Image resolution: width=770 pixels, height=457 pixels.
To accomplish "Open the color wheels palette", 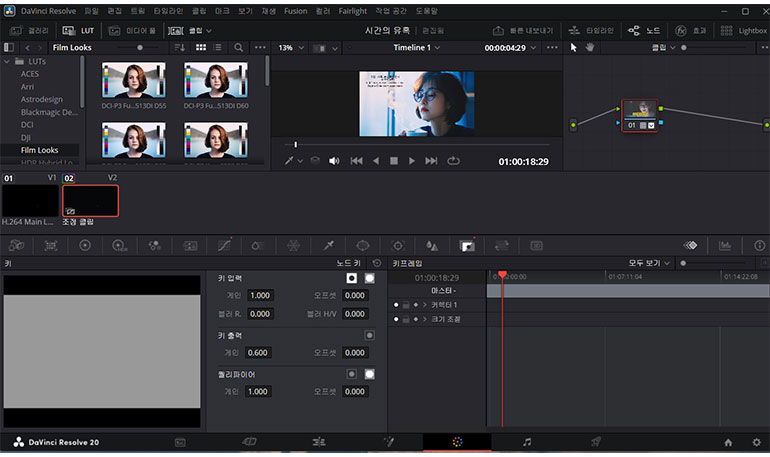I will (x=85, y=245).
